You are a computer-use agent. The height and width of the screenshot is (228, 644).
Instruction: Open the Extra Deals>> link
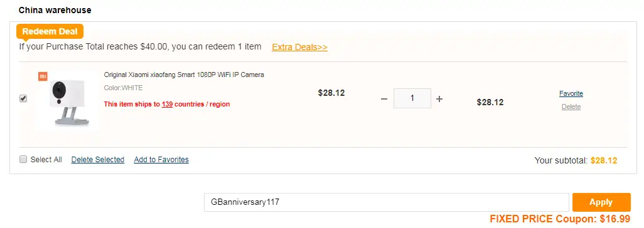pyautogui.click(x=299, y=47)
